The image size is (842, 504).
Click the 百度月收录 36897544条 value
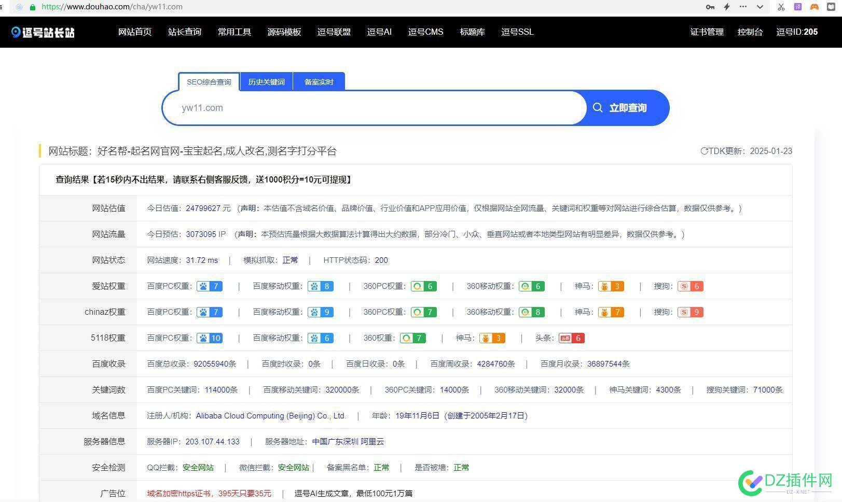coord(609,364)
